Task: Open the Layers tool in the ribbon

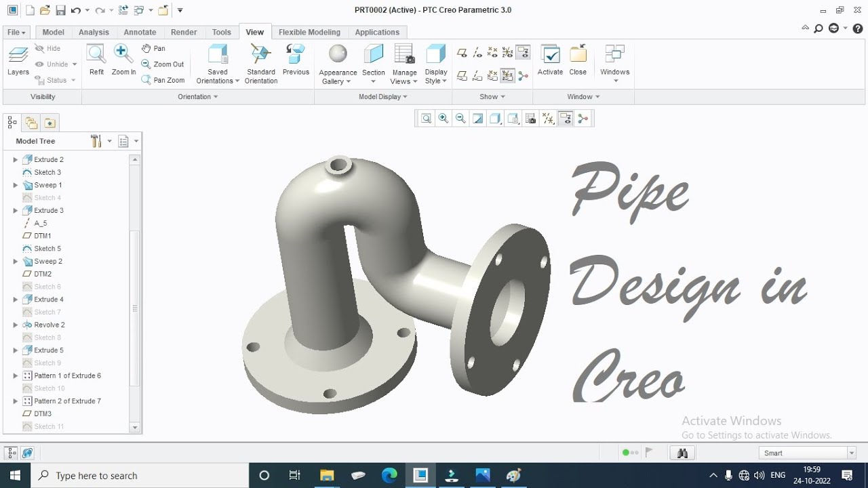Action: (18, 60)
